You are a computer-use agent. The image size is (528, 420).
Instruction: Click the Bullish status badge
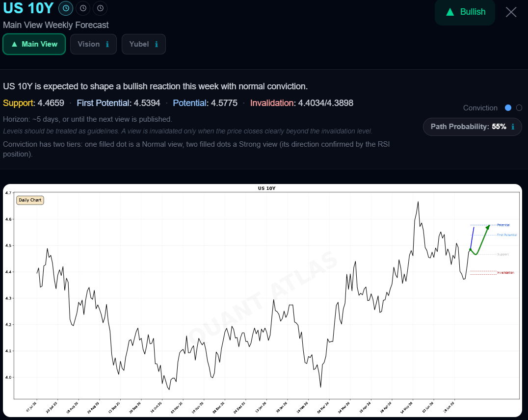click(465, 12)
